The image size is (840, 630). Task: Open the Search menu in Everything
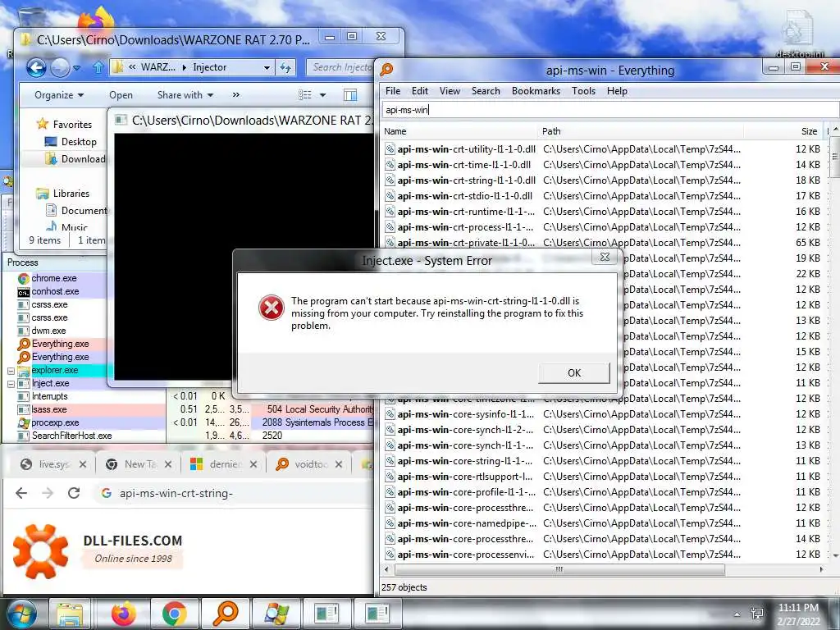tap(486, 91)
